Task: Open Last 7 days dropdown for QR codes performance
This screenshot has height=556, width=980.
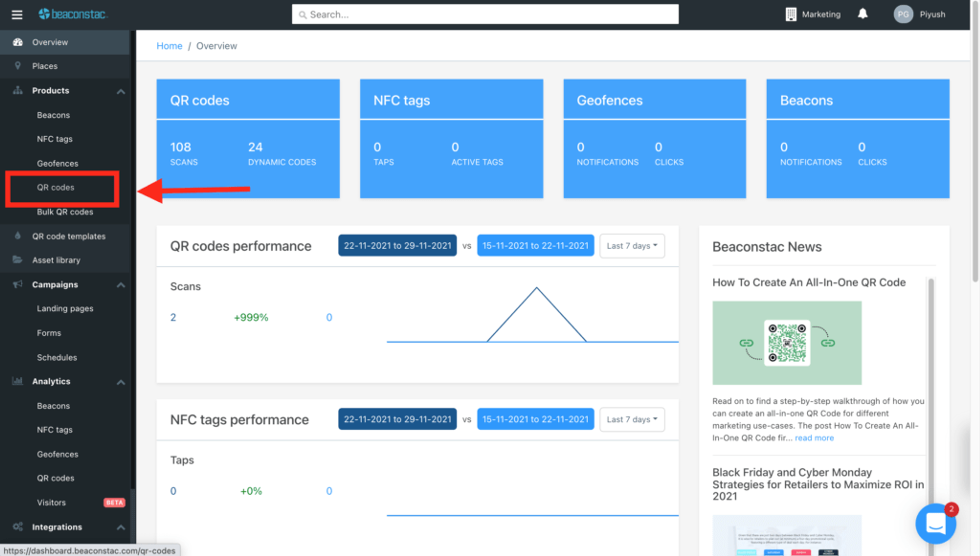Action: 632,246
